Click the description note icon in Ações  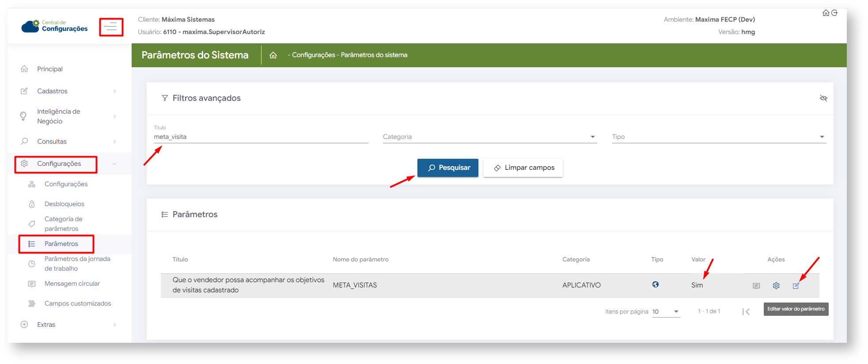(756, 286)
